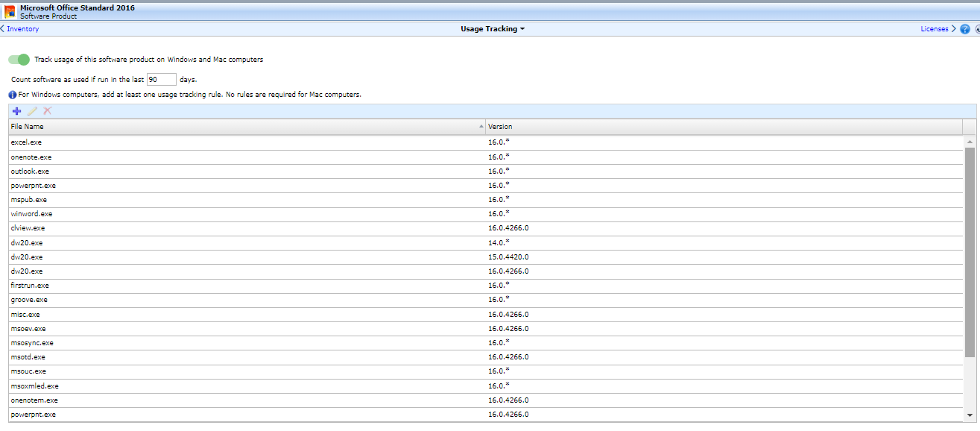Select the msoxmled.exe row
The width and height of the screenshot is (980, 431).
click(x=485, y=386)
